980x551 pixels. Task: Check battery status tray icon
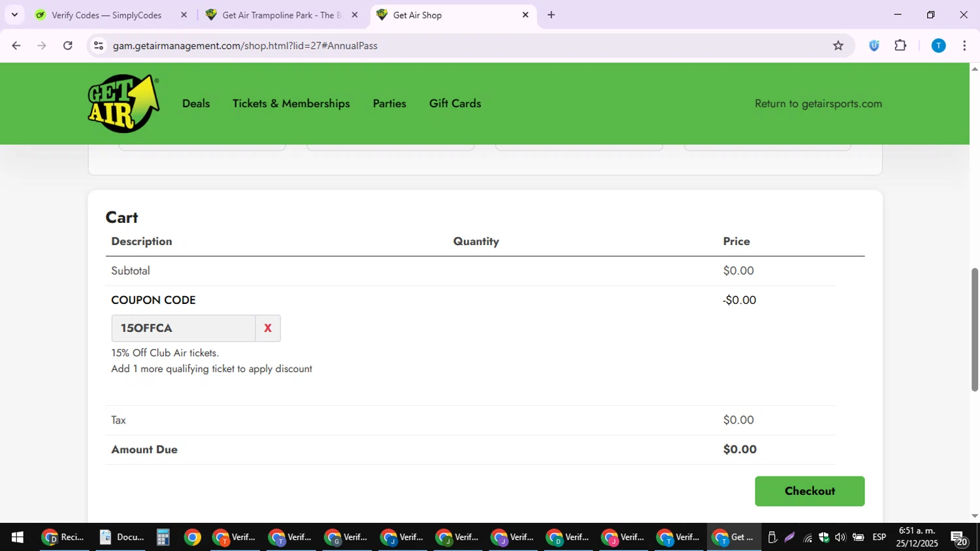858,537
